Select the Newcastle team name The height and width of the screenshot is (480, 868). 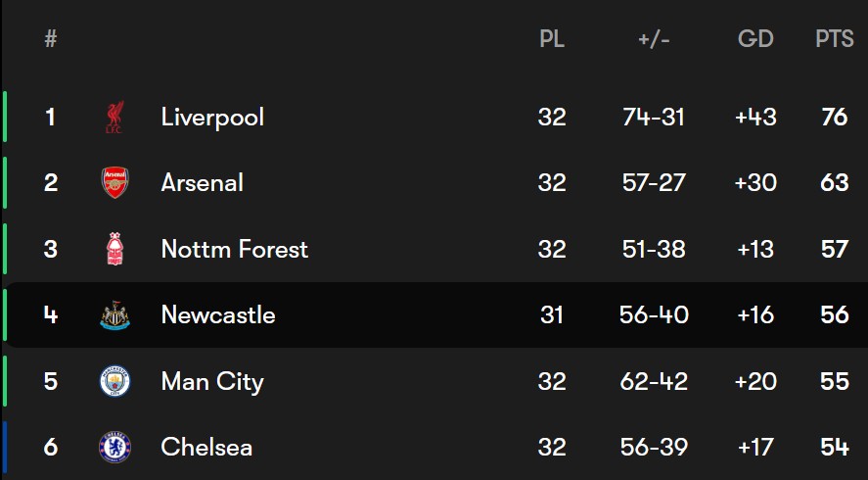[218, 314]
